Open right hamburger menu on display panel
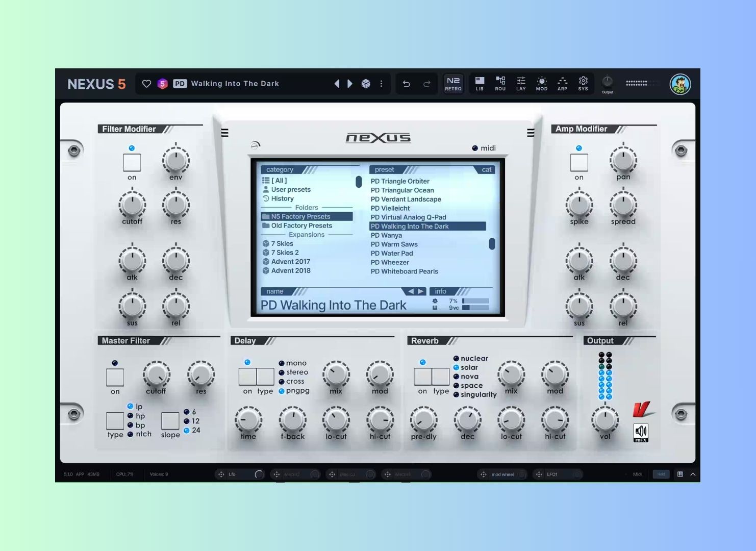756x551 pixels. tap(531, 133)
